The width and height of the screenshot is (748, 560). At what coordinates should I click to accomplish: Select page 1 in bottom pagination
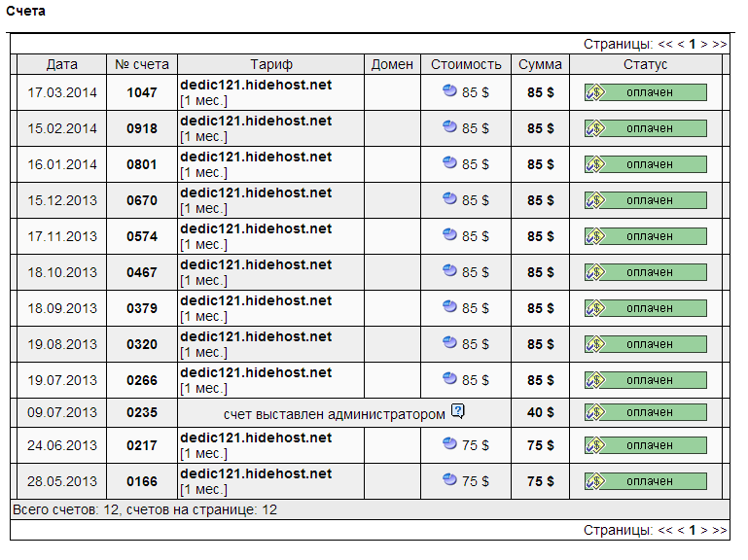click(x=693, y=531)
